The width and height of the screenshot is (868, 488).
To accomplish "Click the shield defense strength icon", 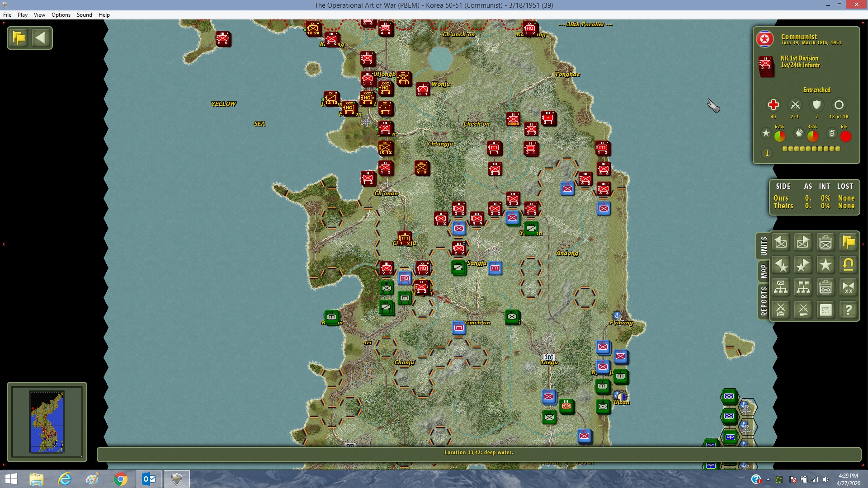I will click(816, 105).
